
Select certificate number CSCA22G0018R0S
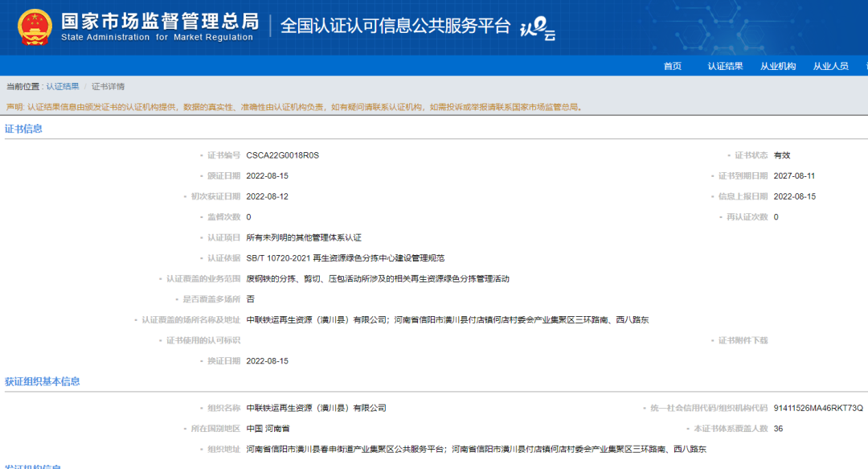(283, 155)
